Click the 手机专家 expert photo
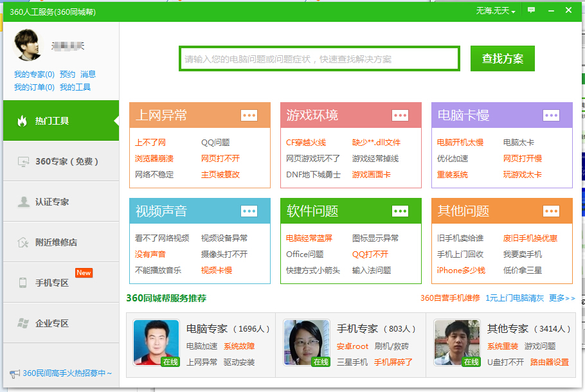 (x=307, y=343)
